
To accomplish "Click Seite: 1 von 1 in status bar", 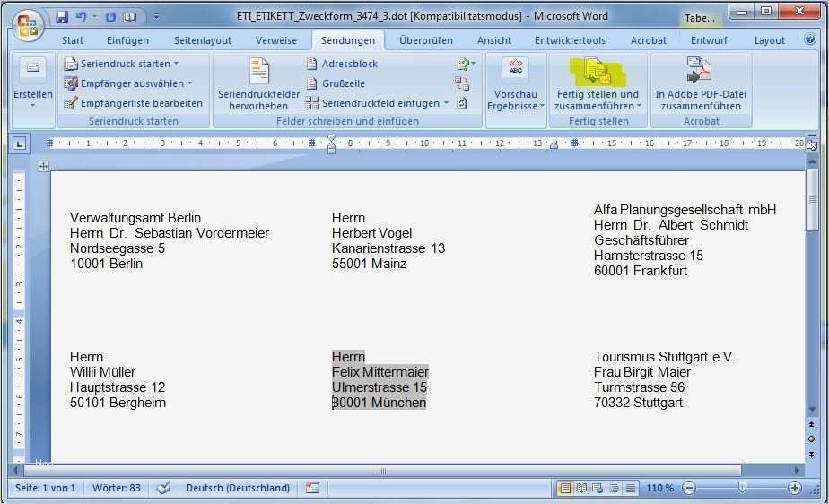I will click(x=45, y=488).
